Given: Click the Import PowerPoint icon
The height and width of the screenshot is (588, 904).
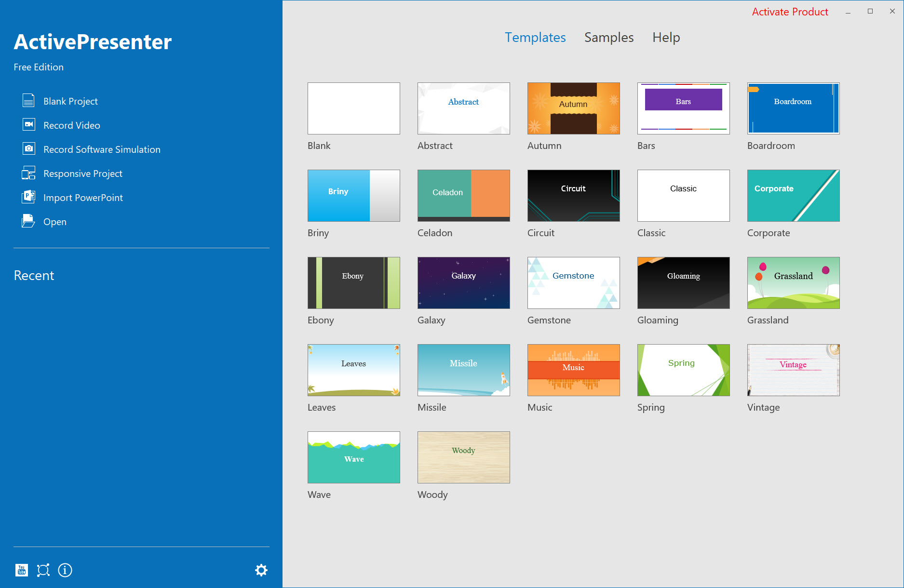Looking at the screenshot, I should (x=28, y=197).
